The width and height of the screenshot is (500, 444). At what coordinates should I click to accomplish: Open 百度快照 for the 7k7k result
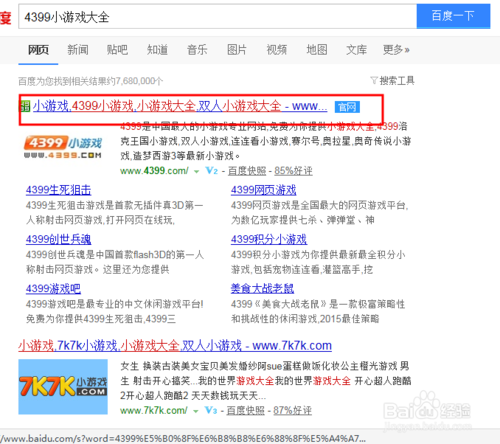pyautogui.click(x=246, y=410)
